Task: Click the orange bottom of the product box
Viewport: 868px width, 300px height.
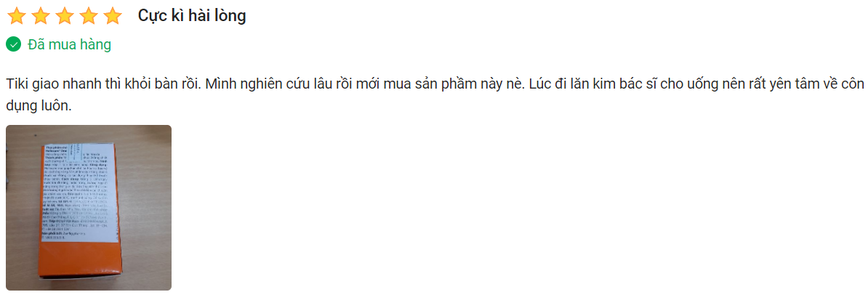Action: click(81, 264)
